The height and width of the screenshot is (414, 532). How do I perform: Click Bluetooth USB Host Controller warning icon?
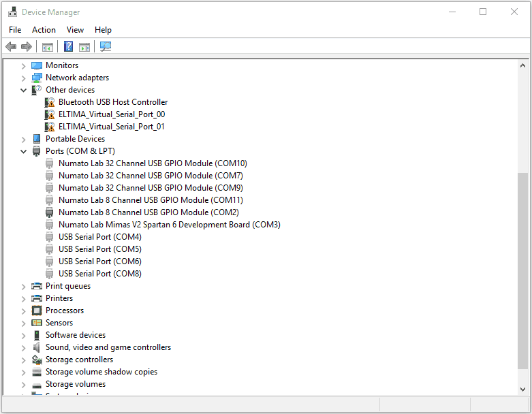(50, 102)
